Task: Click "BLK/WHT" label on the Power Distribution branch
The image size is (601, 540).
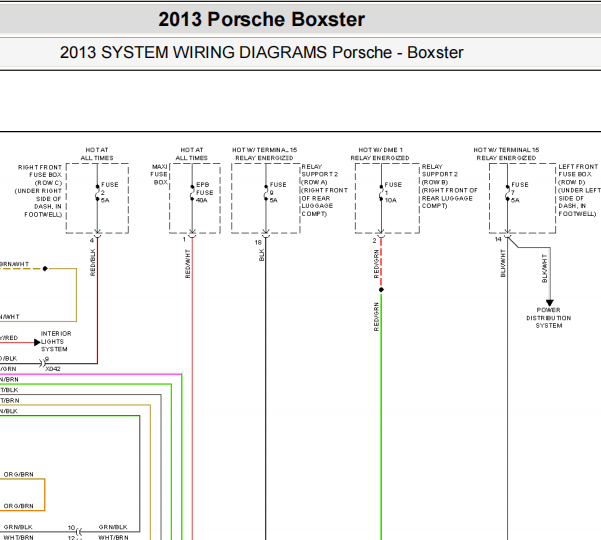Action: pyautogui.click(x=544, y=269)
